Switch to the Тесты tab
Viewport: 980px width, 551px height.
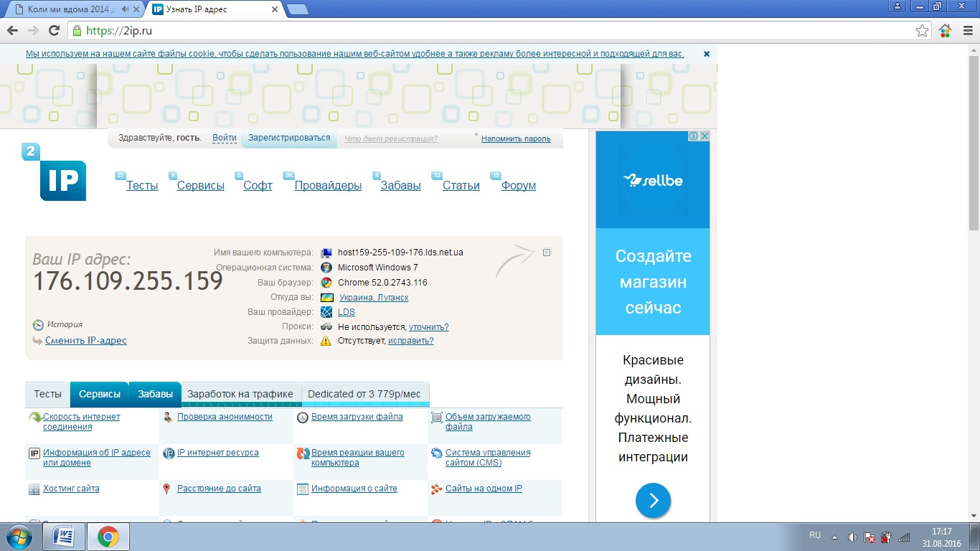(x=48, y=394)
